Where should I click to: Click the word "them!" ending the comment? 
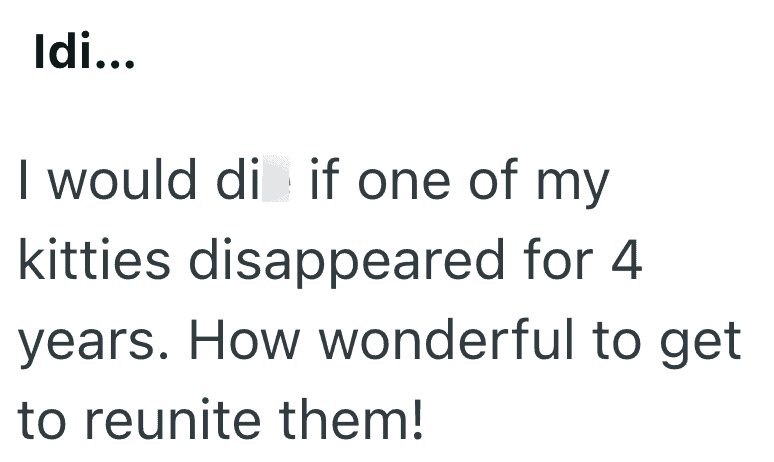point(358,421)
